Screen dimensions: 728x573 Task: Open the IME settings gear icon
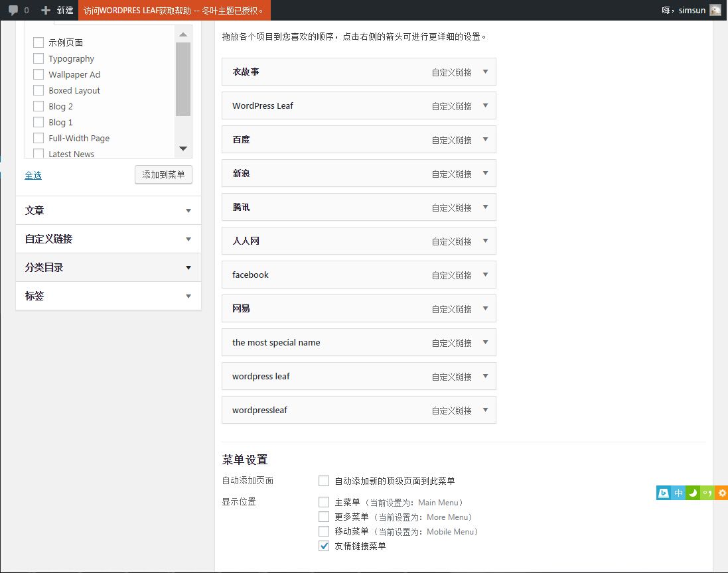[721, 493]
